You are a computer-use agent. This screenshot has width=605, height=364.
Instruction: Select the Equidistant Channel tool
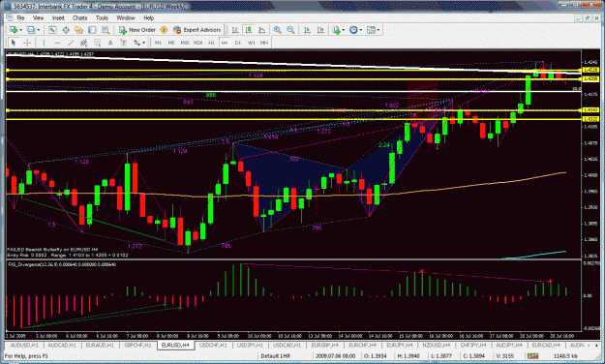pyautogui.click(x=83, y=43)
